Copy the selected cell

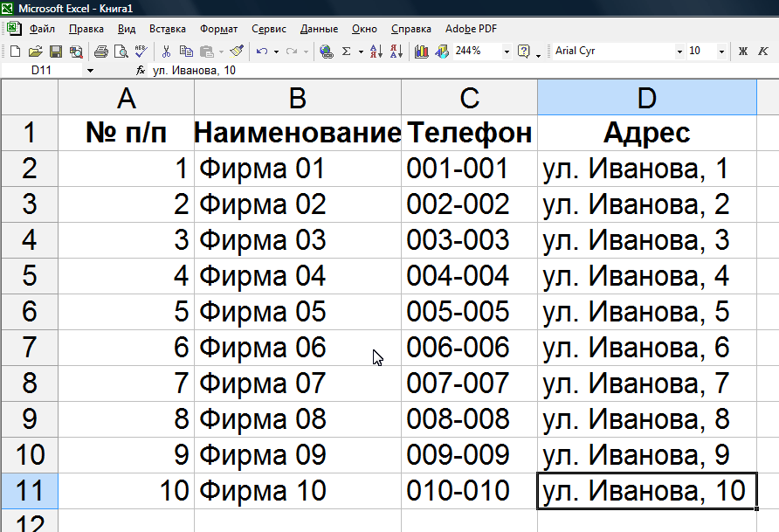point(186,52)
